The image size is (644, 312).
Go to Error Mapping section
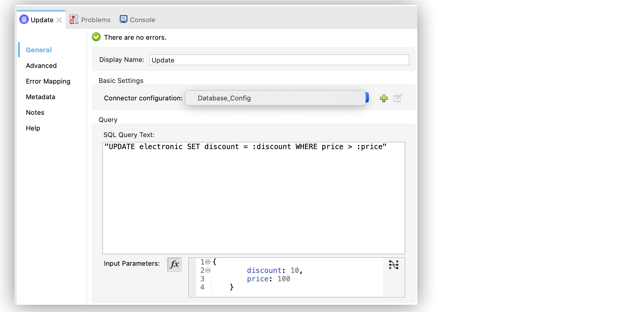pos(48,81)
